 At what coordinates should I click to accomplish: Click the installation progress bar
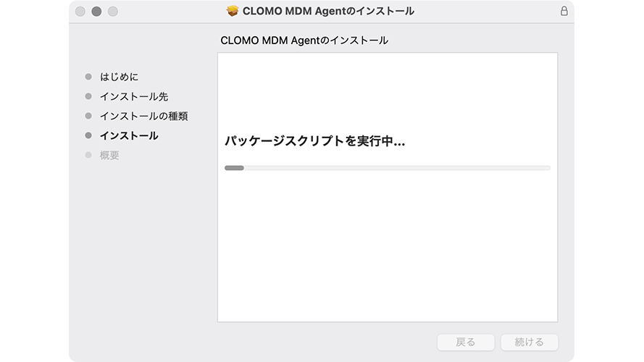(x=388, y=168)
